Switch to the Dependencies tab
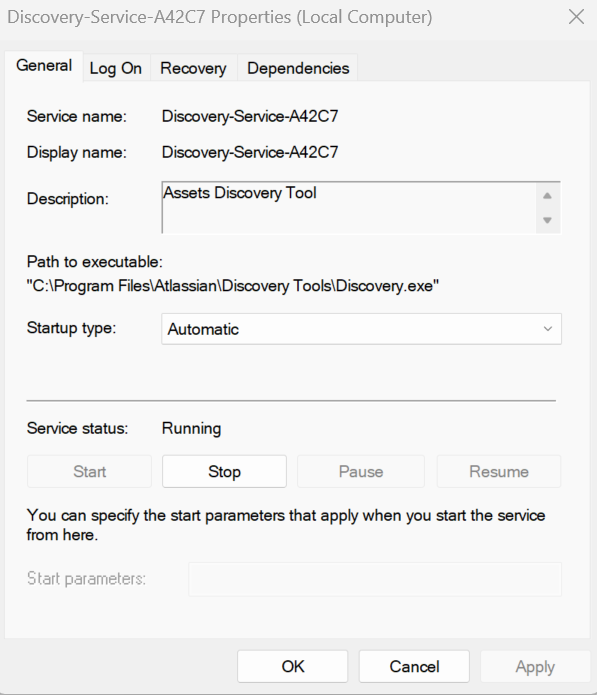The width and height of the screenshot is (597, 695). [298, 68]
